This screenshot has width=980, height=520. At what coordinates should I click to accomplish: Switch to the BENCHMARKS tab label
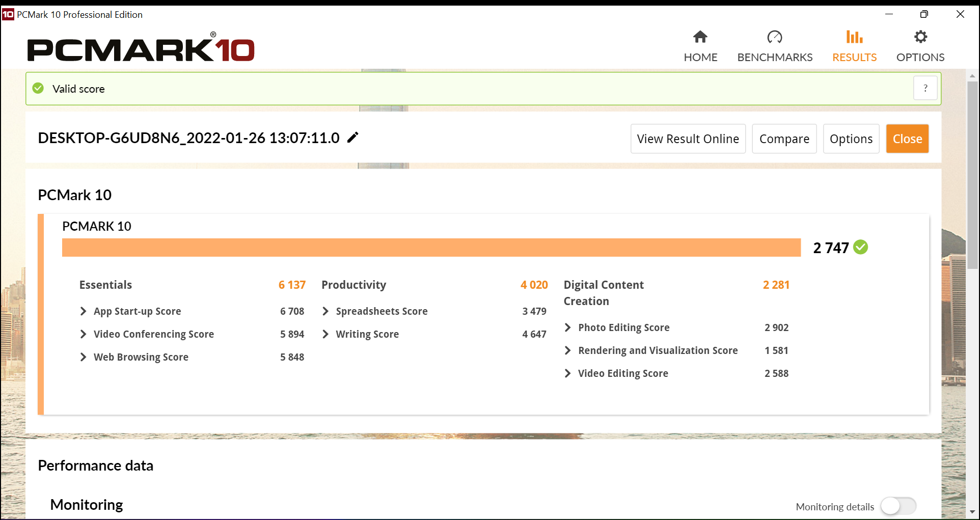pos(775,57)
